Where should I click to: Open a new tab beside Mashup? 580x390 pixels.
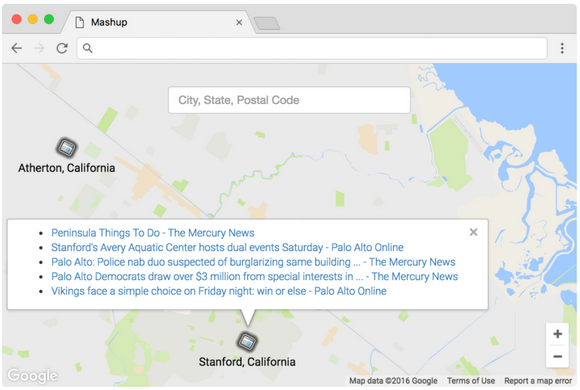pyautogui.click(x=267, y=23)
